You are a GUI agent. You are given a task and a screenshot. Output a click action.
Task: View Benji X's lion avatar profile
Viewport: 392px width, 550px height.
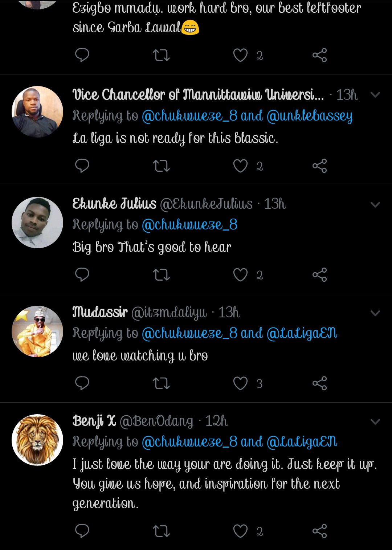(x=37, y=440)
